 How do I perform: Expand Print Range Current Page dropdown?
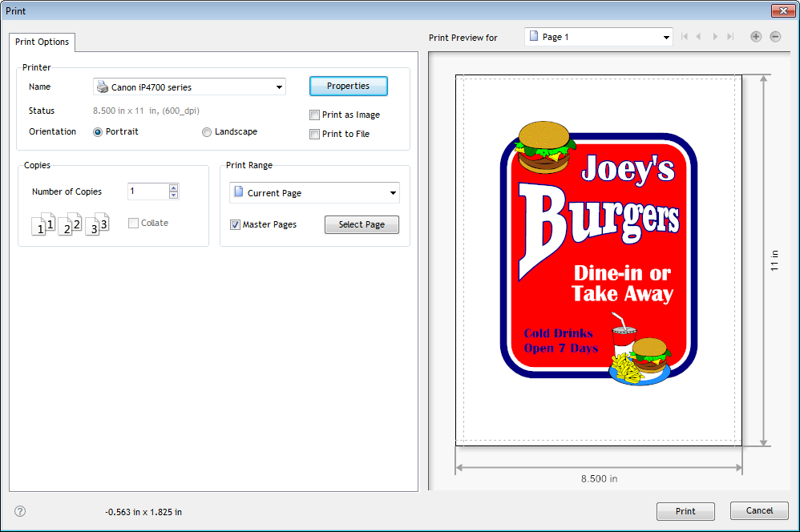[x=393, y=193]
